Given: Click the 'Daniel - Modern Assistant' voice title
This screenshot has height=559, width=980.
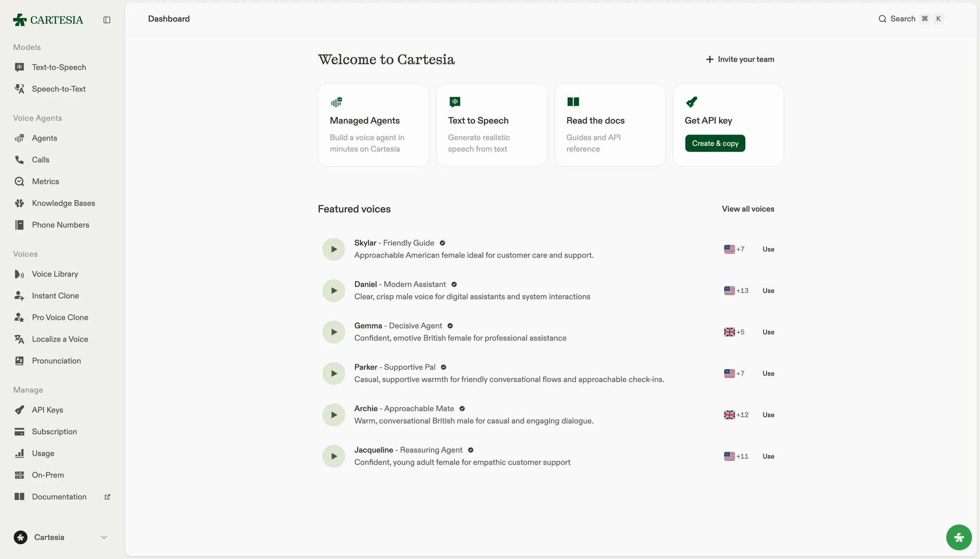Looking at the screenshot, I should pos(400,284).
